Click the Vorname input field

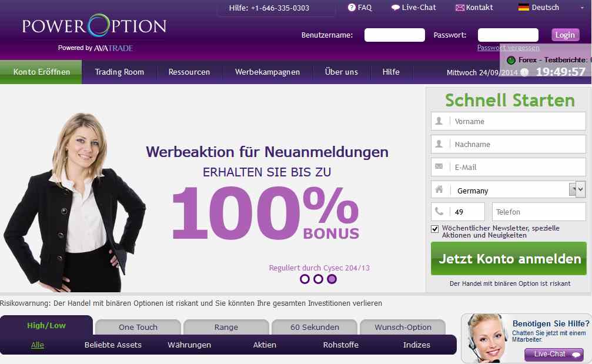point(508,121)
